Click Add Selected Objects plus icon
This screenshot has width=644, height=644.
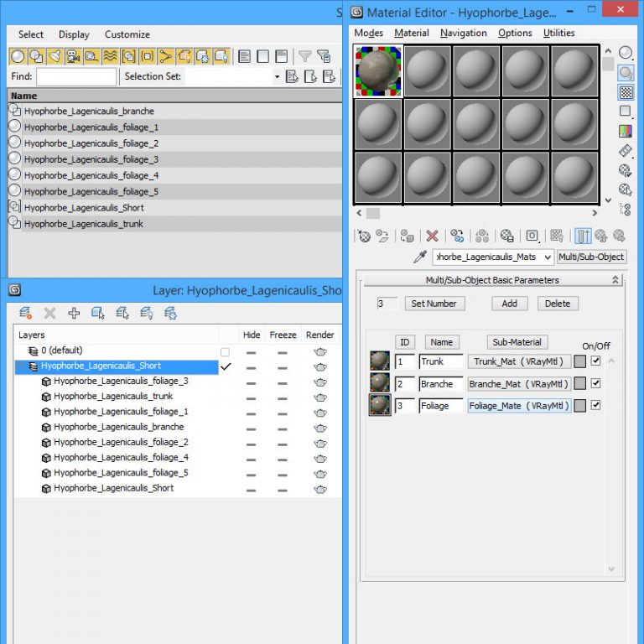(74, 313)
